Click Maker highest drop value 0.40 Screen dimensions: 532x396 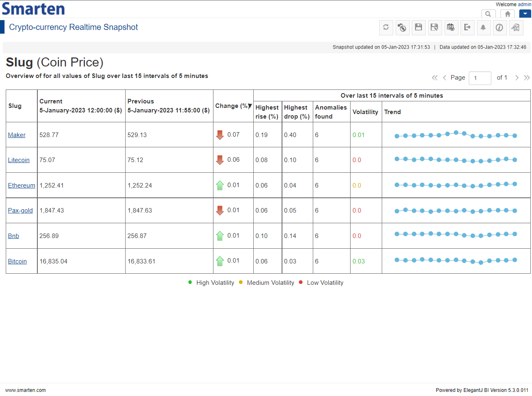click(290, 135)
